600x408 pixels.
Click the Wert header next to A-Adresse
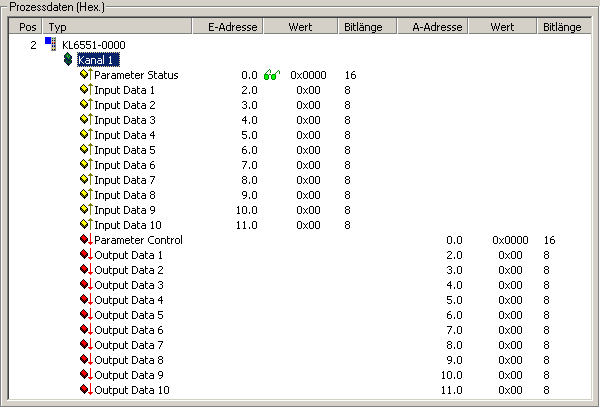[502, 27]
